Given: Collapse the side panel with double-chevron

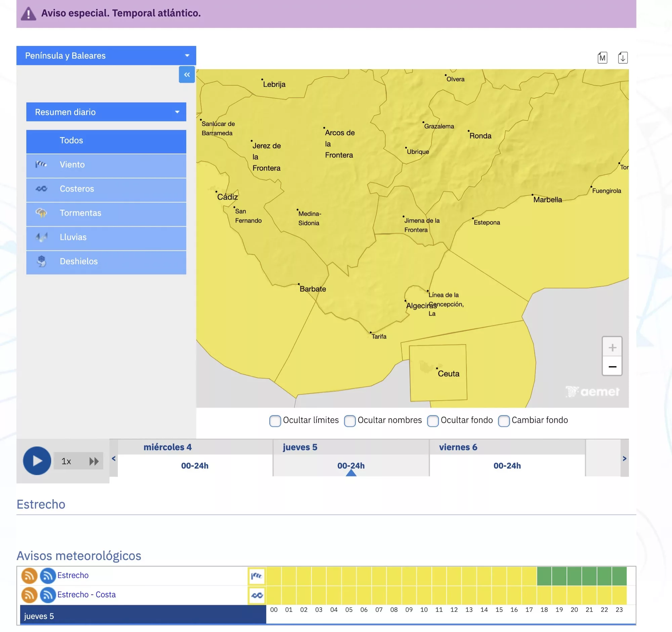Looking at the screenshot, I should (187, 75).
